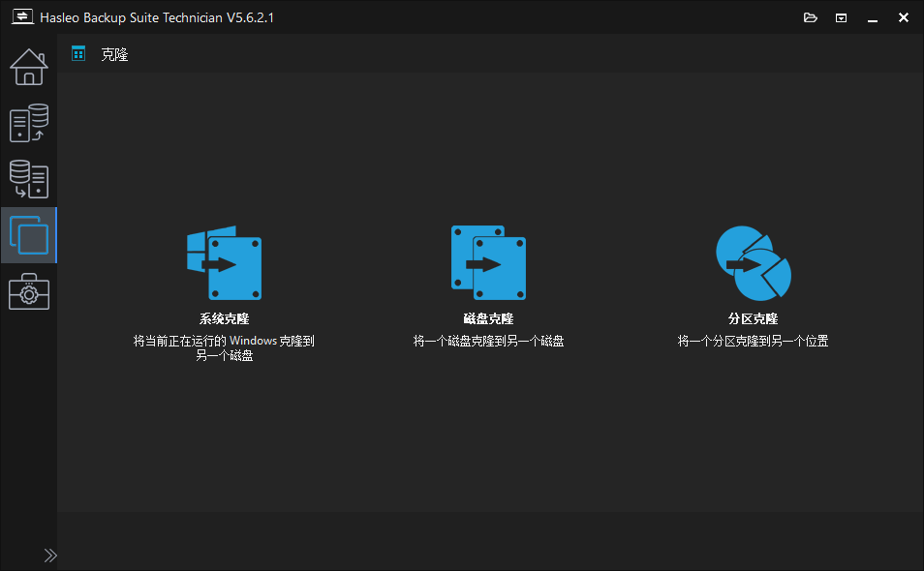The height and width of the screenshot is (571, 924).
Task: Expand the sidebar using the bottom chevron
Action: click(50, 555)
